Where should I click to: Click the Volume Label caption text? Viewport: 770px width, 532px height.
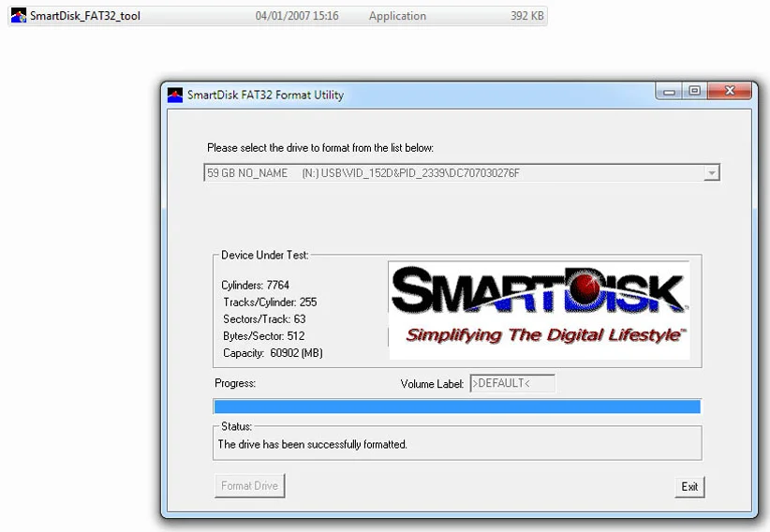pyautogui.click(x=432, y=384)
